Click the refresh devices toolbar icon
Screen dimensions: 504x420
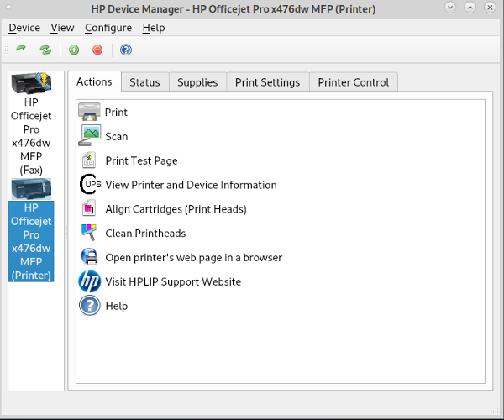(x=45, y=50)
